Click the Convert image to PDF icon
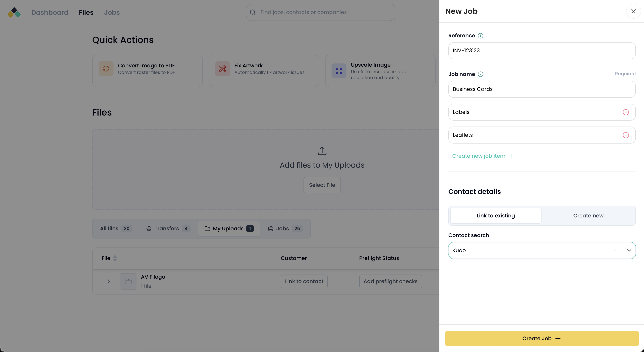This screenshot has height=352, width=644. click(106, 69)
